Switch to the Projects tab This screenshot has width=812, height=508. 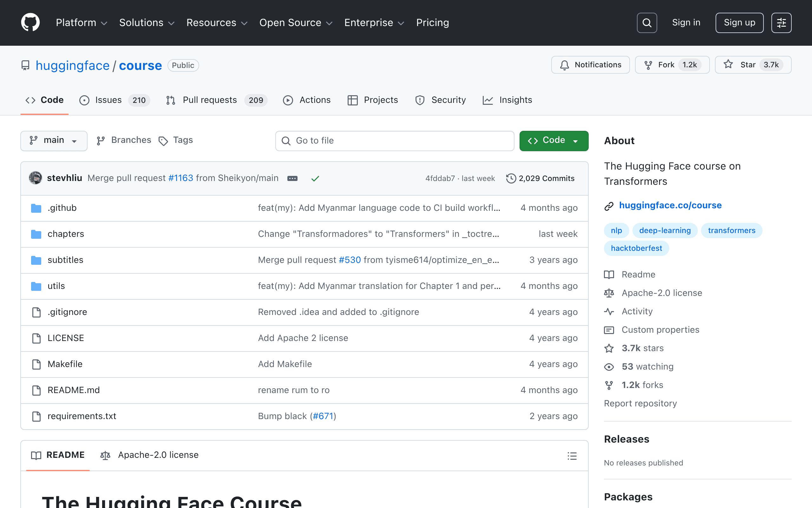point(373,100)
